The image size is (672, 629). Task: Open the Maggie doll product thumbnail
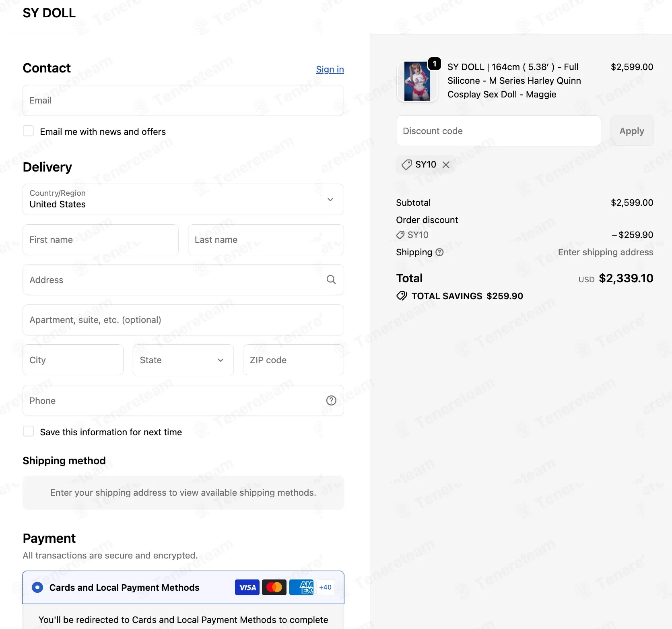417,81
